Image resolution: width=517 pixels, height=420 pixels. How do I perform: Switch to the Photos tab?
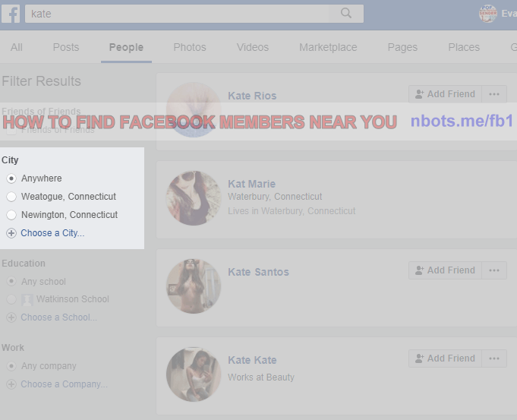[190, 47]
